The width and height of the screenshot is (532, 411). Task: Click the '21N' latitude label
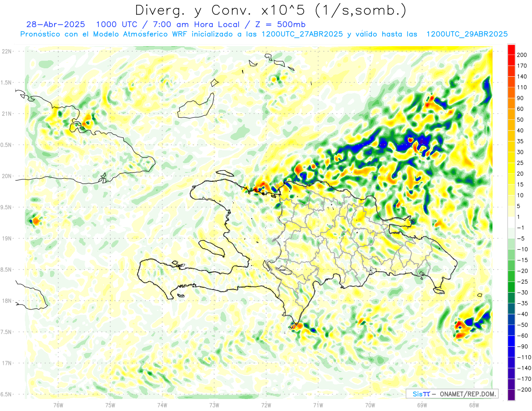point(7,114)
